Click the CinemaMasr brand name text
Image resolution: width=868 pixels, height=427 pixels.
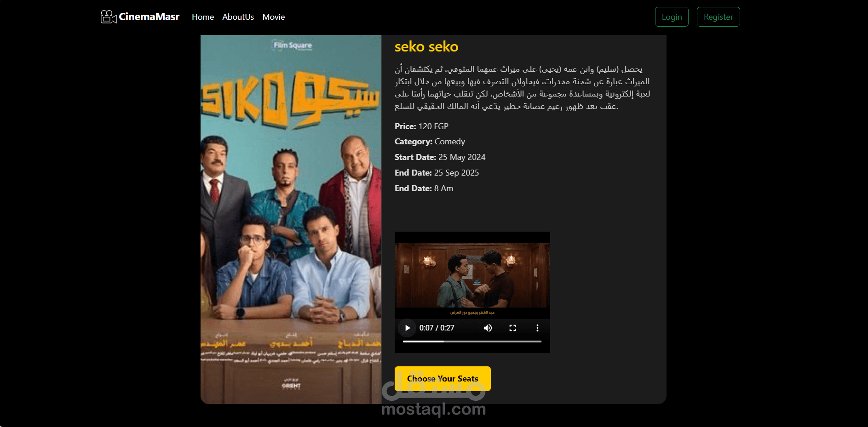click(149, 17)
